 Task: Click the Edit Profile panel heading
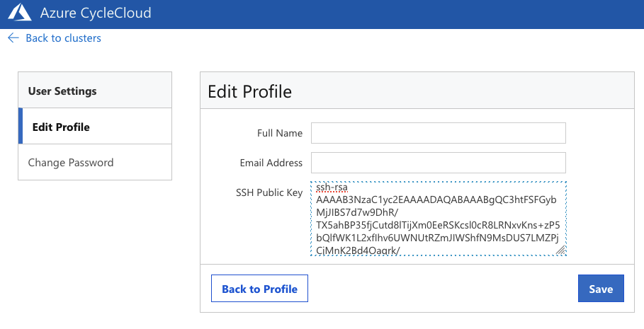point(249,91)
